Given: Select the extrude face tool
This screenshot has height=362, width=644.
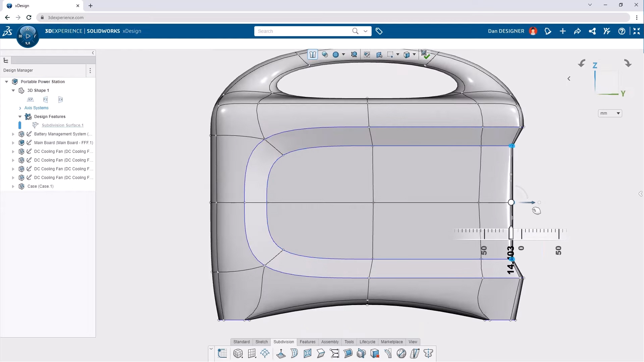Looking at the screenshot, I should (x=281, y=354).
